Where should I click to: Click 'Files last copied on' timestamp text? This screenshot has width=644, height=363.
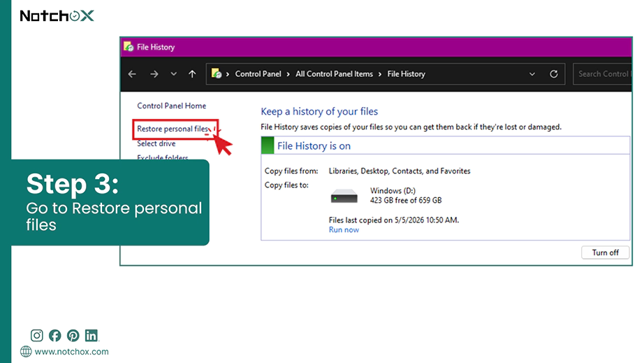pos(394,220)
